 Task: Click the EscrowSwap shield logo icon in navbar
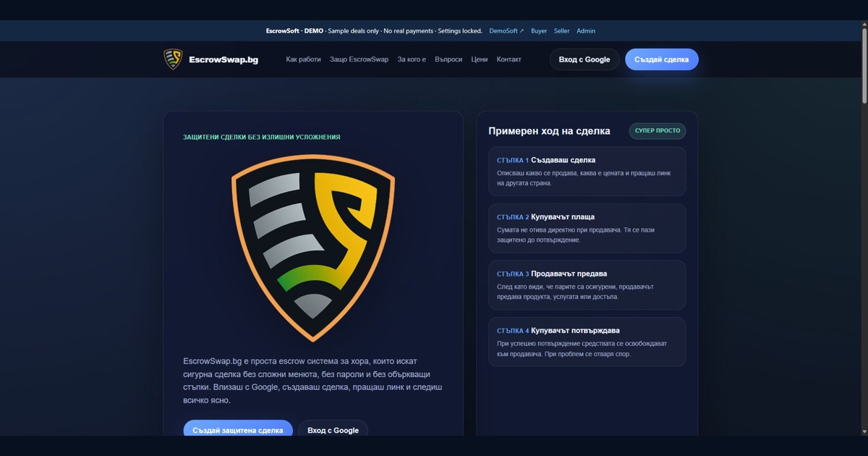[173, 59]
